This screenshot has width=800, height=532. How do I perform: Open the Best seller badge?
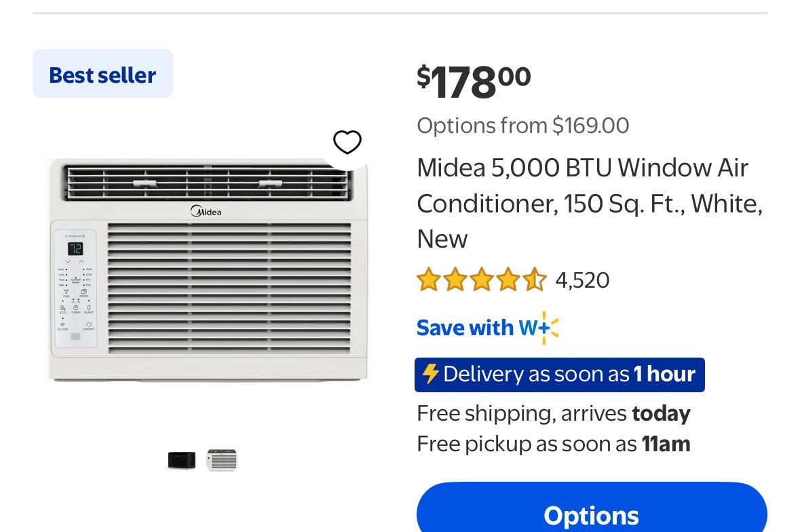point(102,74)
